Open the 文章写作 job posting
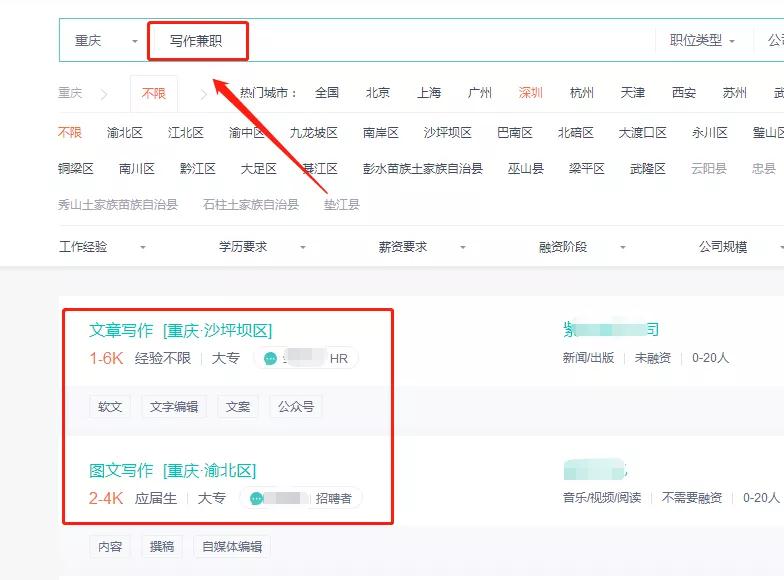Image resolution: width=784 pixels, height=580 pixels. point(121,330)
